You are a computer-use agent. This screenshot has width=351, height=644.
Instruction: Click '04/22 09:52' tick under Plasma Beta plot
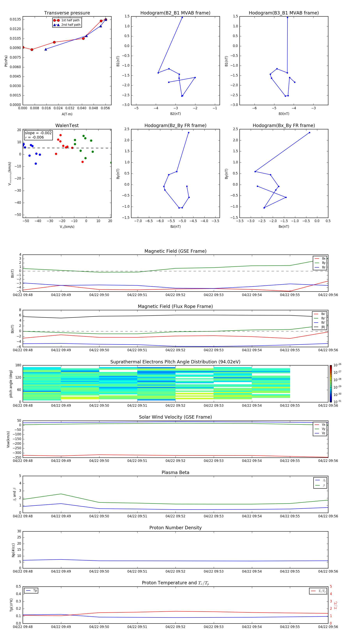tap(175, 516)
